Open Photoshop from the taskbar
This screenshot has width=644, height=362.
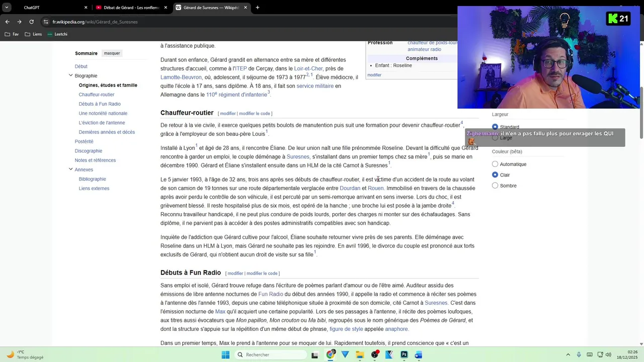click(404, 355)
